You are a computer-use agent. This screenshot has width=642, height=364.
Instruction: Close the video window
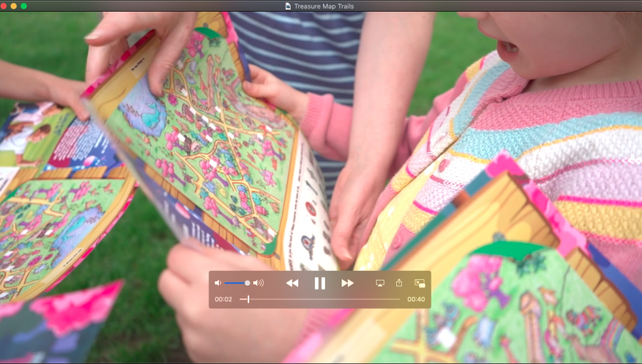click(4, 6)
